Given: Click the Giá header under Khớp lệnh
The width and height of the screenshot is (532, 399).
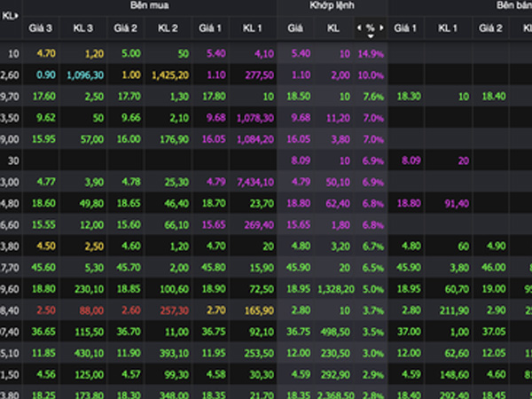Looking at the screenshot, I should click(296, 29).
